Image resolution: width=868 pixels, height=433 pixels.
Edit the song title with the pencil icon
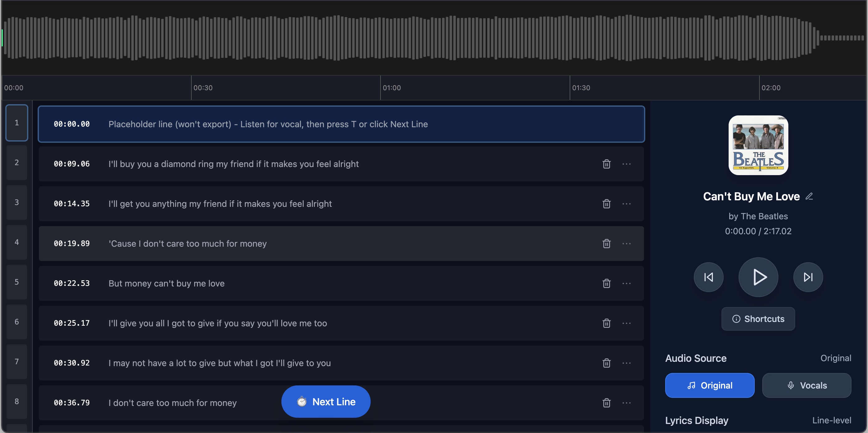coord(809,196)
